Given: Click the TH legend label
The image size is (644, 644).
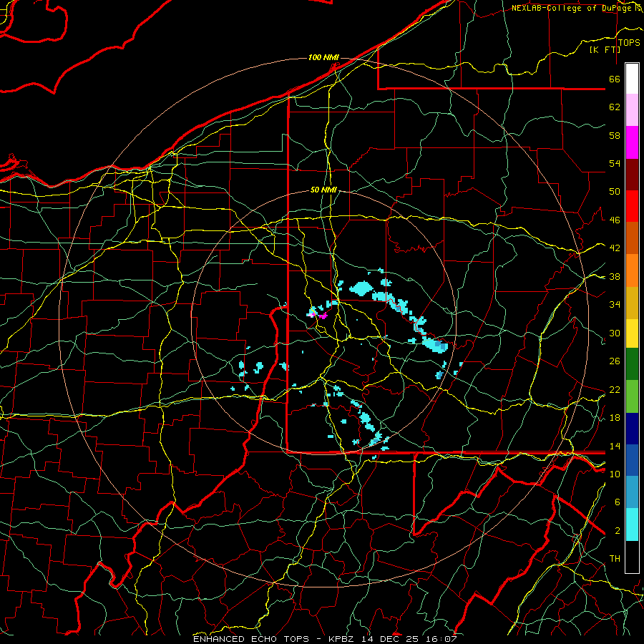Looking at the screenshot, I should 615,559.
